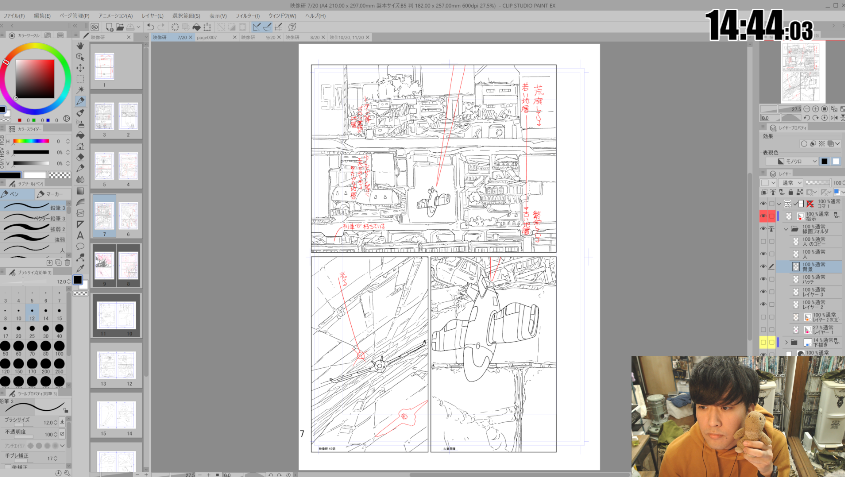
Task: Toggle eye on selected 背景 layer
Action: 763,266
